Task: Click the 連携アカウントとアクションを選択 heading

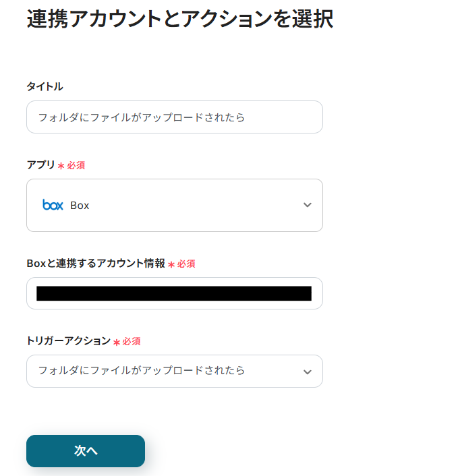Action: (x=179, y=19)
